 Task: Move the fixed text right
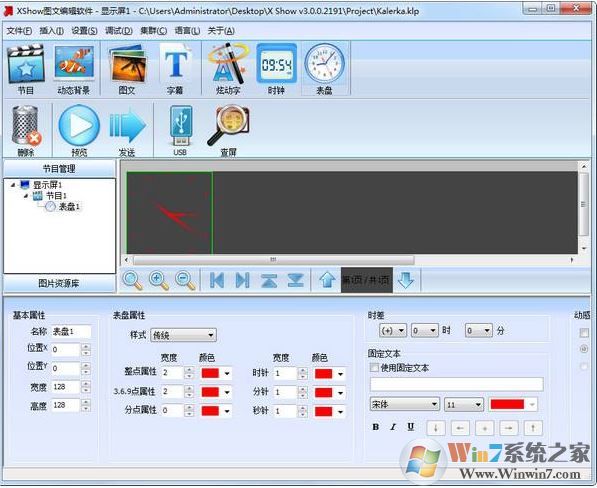(x=509, y=428)
